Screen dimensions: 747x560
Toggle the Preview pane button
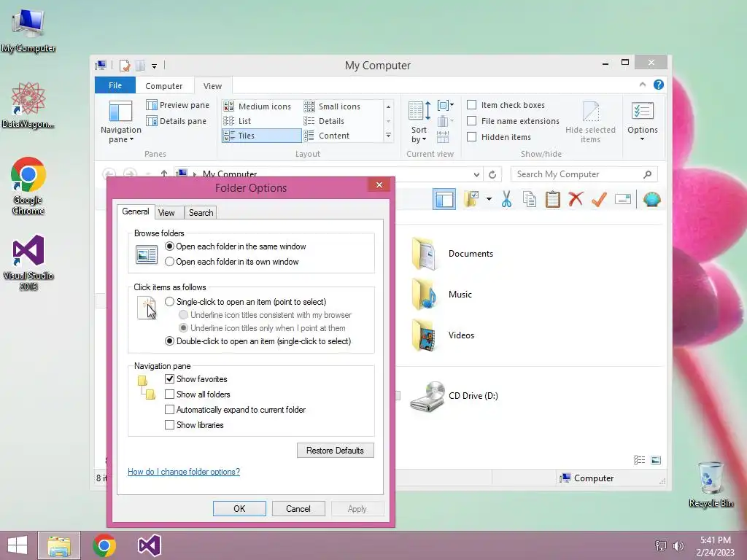pyautogui.click(x=178, y=105)
